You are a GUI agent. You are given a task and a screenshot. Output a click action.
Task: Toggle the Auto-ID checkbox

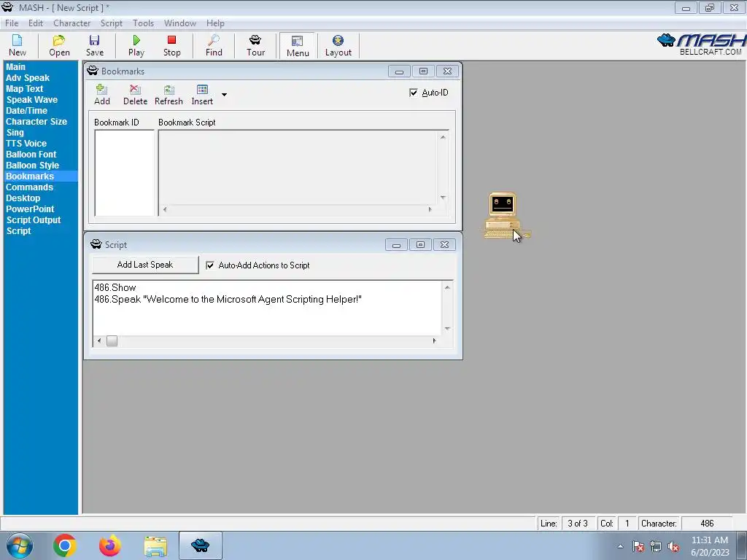[x=414, y=93]
